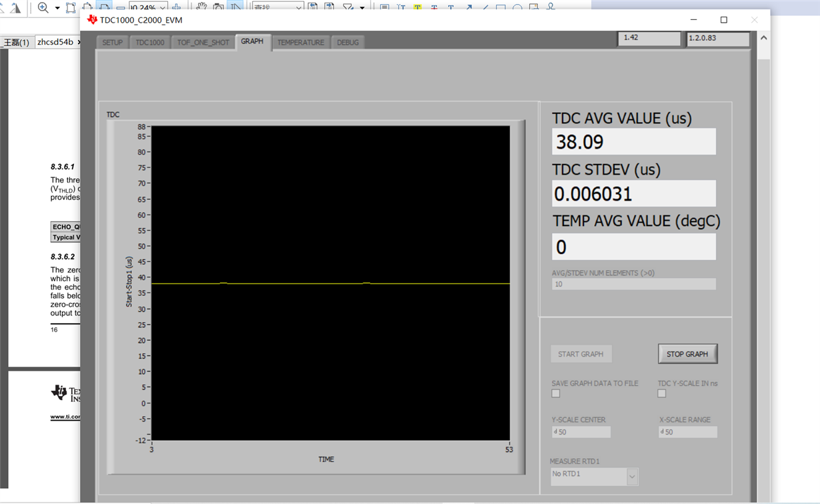
Task: Select the marquee zoom tool in PDF toolbar
Action: click(x=71, y=7)
